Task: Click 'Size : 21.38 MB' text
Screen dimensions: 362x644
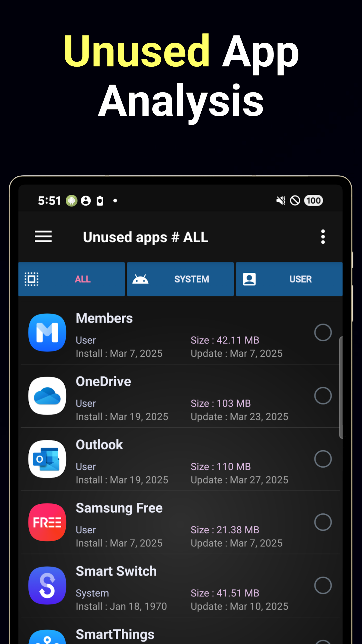Action: pyautogui.click(x=225, y=530)
